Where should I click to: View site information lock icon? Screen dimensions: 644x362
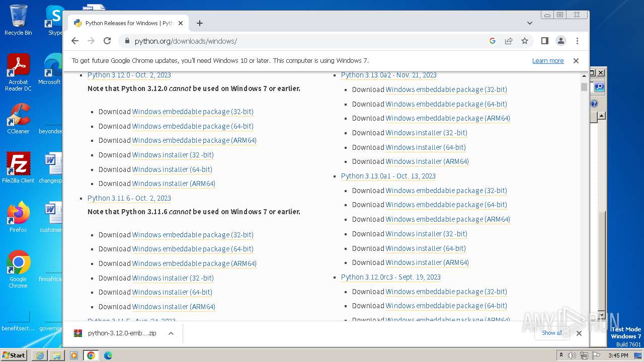click(x=126, y=41)
